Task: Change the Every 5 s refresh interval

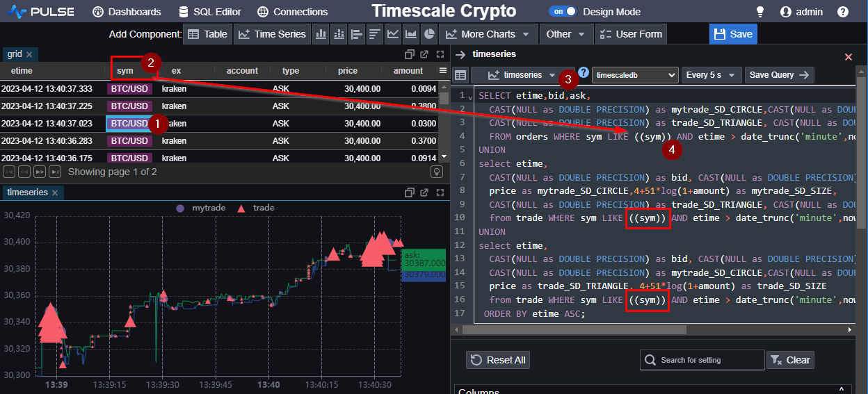Action: pos(711,75)
